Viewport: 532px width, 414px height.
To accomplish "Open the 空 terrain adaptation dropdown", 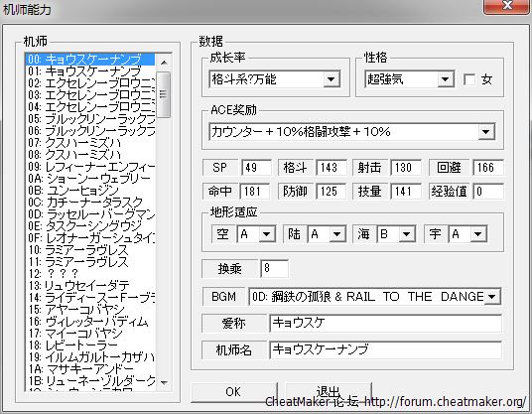I will [x=266, y=234].
